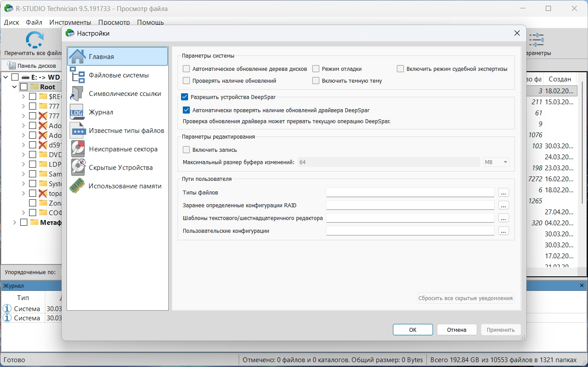
Task: Click the Панель дисков tab icon
Action: [x=12, y=66]
